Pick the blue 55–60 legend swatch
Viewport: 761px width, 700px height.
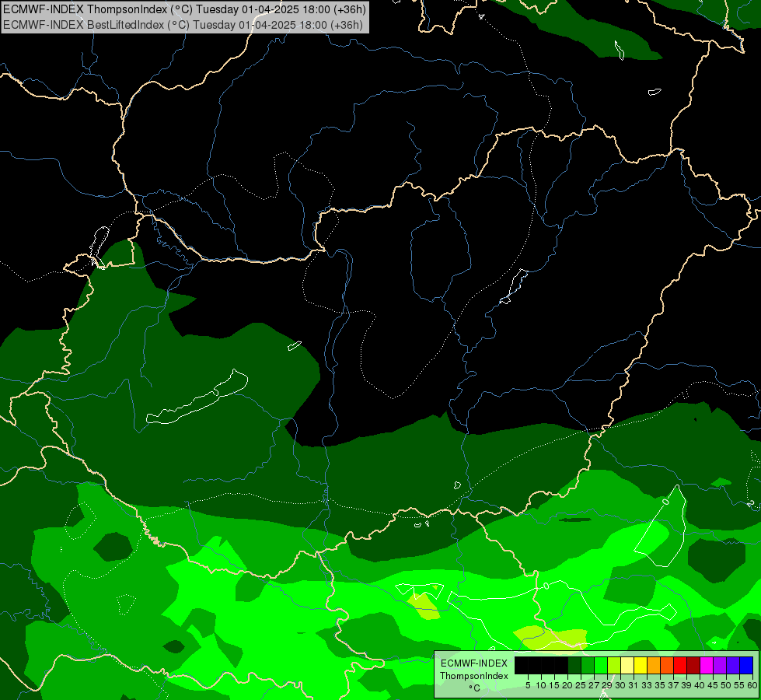point(746,665)
